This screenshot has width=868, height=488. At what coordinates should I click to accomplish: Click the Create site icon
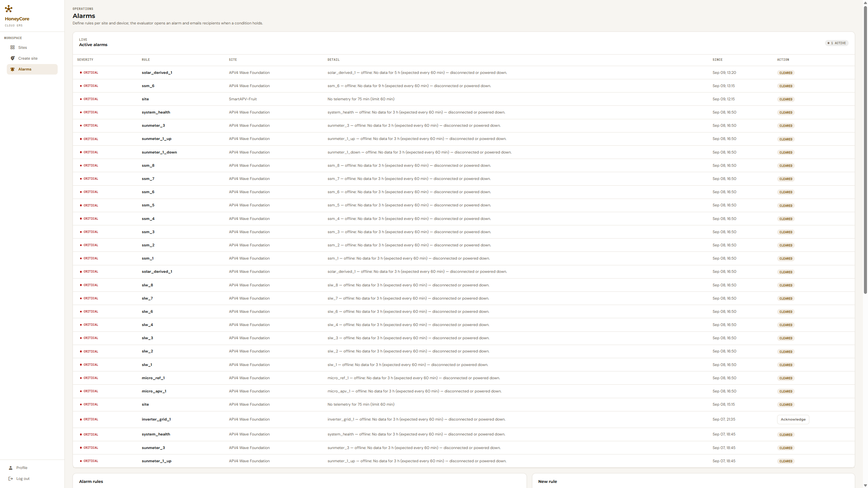(13, 58)
